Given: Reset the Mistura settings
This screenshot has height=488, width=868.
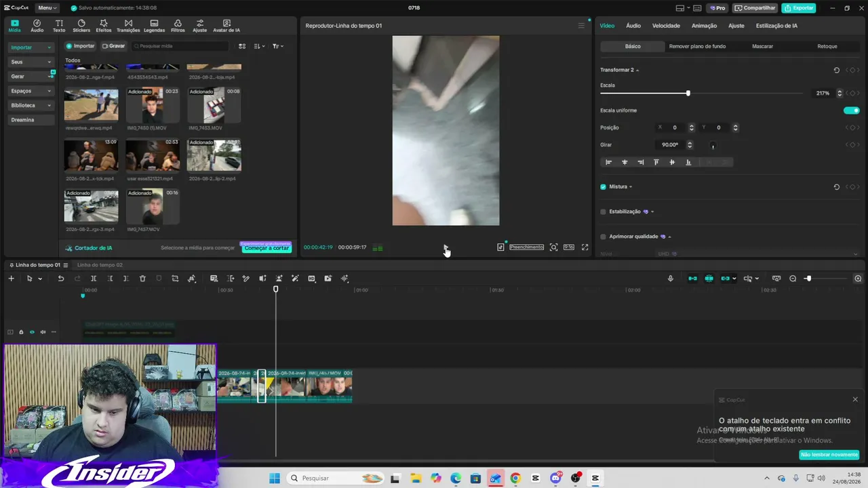Looking at the screenshot, I should click(x=836, y=186).
